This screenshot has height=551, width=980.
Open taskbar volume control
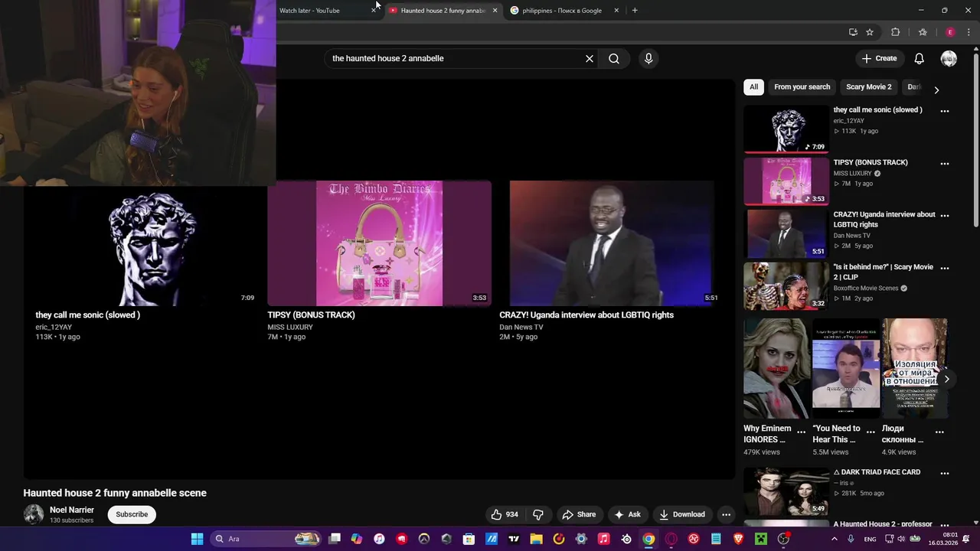pos(900,539)
